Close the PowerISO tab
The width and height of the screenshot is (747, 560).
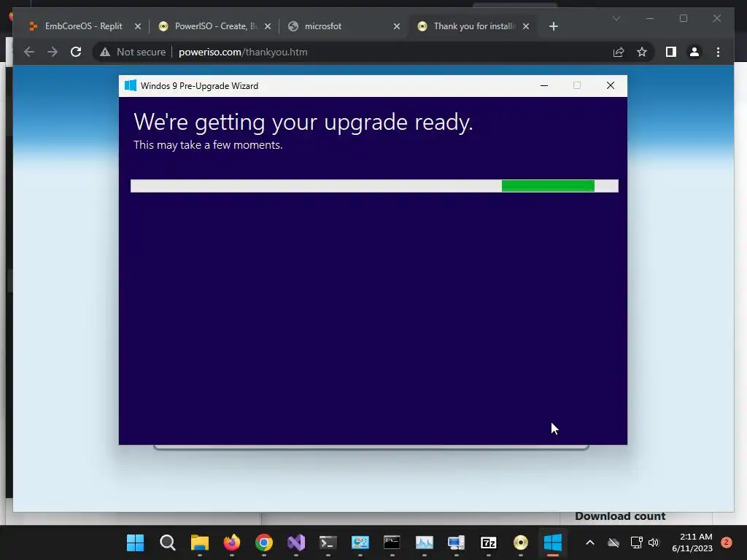268,26
